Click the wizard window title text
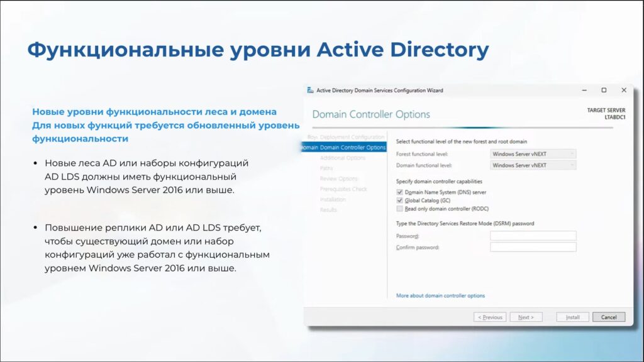 [379, 90]
